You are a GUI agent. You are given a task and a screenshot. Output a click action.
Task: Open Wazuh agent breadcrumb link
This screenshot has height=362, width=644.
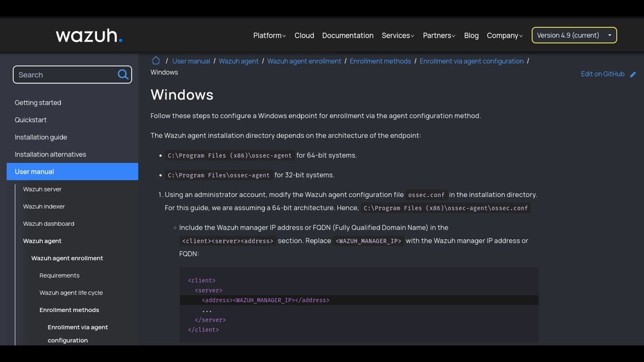coord(238,61)
